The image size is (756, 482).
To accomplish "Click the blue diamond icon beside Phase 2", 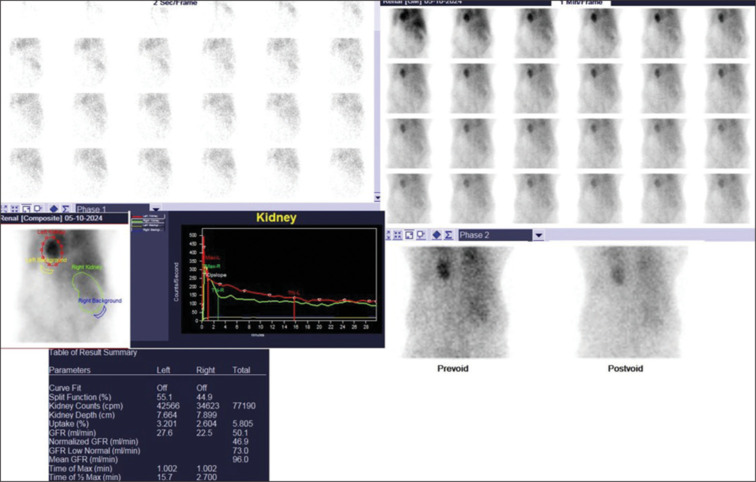I will click(x=436, y=234).
